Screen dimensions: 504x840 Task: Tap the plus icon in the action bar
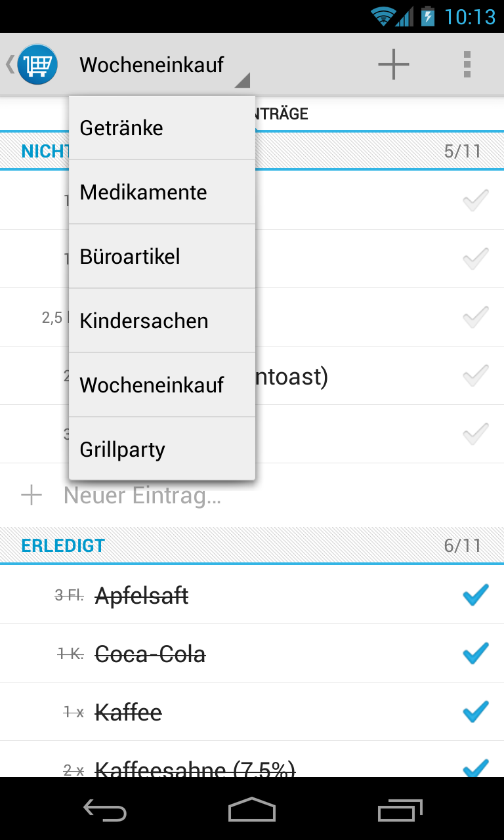394,64
